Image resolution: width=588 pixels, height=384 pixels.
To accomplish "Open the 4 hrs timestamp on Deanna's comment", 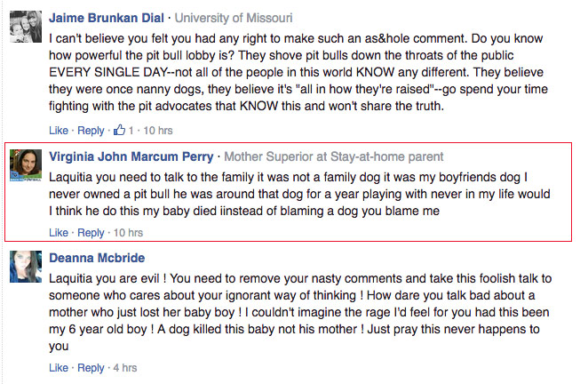I will [x=125, y=367].
